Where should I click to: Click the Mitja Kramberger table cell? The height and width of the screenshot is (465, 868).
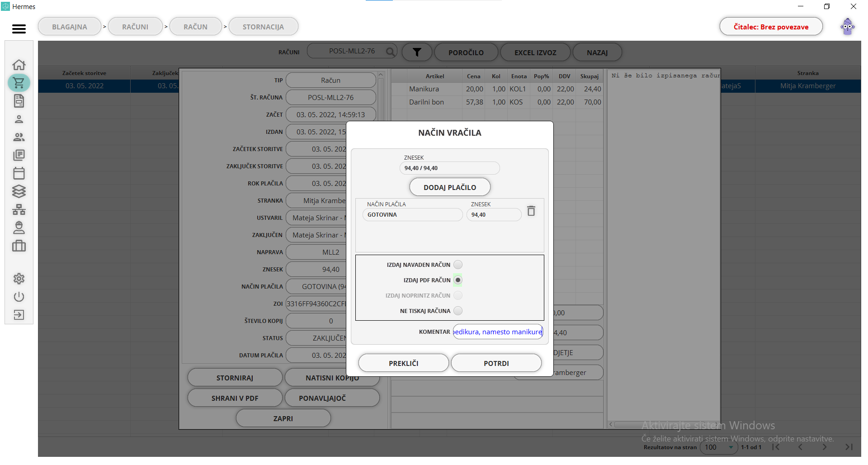(x=808, y=86)
